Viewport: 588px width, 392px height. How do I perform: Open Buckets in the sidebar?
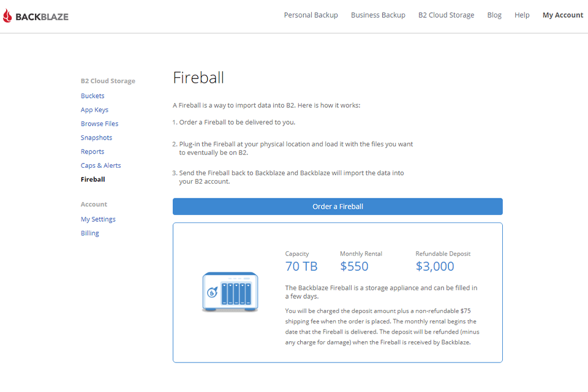click(92, 96)
